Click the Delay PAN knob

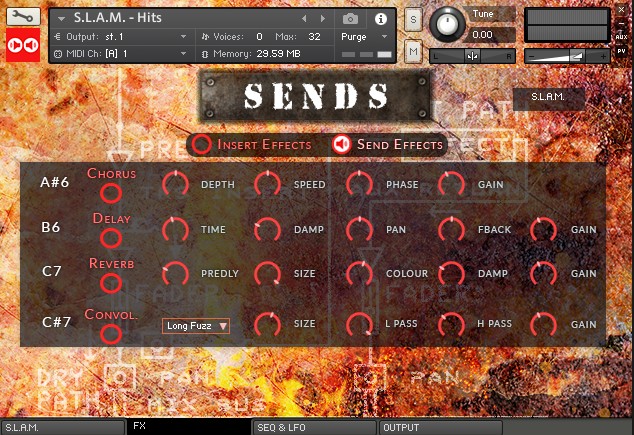tap(359, 230)
